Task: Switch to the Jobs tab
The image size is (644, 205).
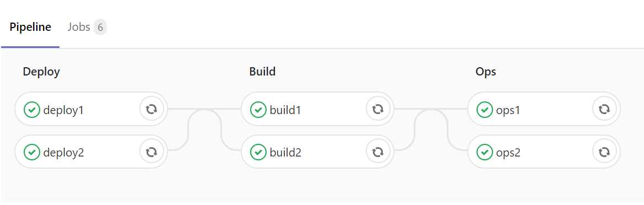Action: pos(86,27)
